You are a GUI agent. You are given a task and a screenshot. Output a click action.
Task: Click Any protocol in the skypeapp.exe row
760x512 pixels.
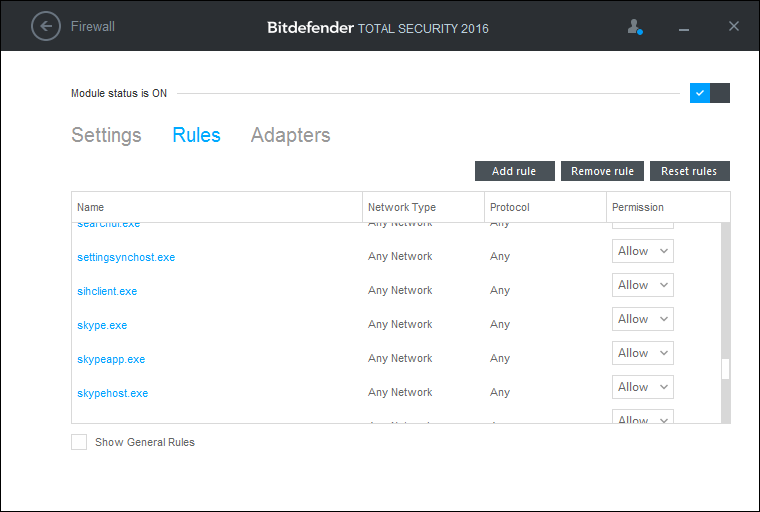(x=500, y=358)
